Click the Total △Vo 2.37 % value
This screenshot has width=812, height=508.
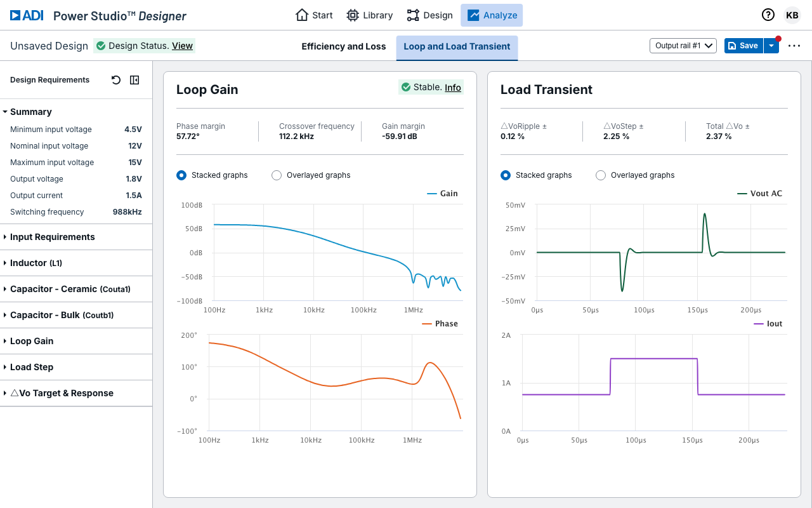719,137
